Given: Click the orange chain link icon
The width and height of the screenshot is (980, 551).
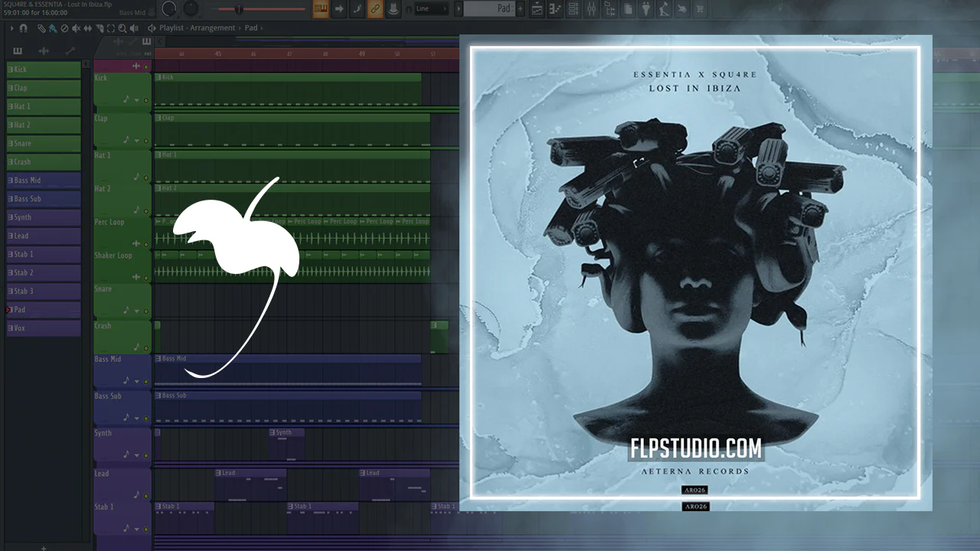Looking at the screenshot, I should (374, 9).
